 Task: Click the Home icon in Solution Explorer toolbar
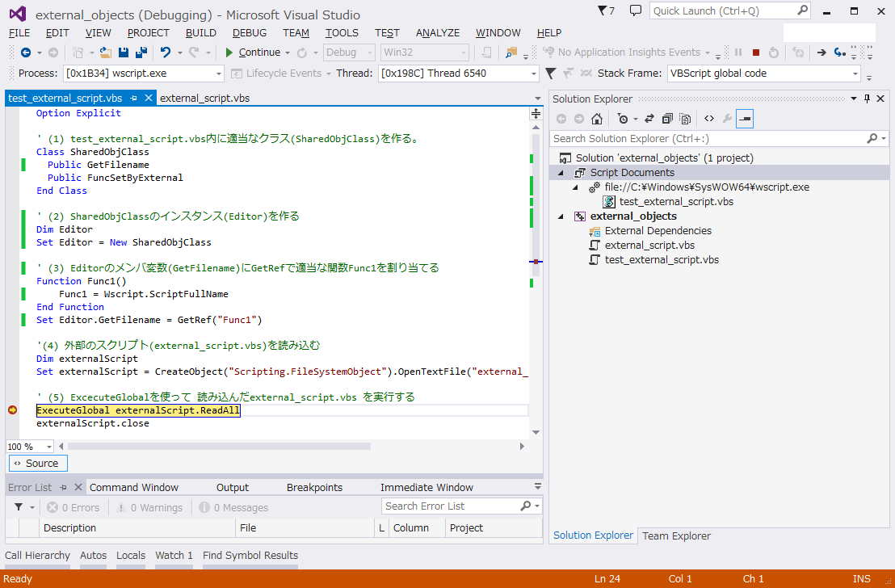597,119
